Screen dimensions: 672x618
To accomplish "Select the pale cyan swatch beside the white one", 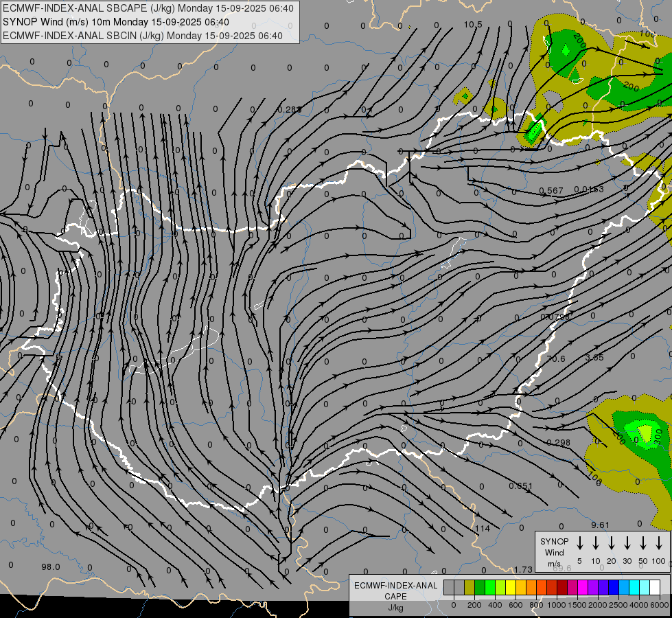I will point(645,588).
